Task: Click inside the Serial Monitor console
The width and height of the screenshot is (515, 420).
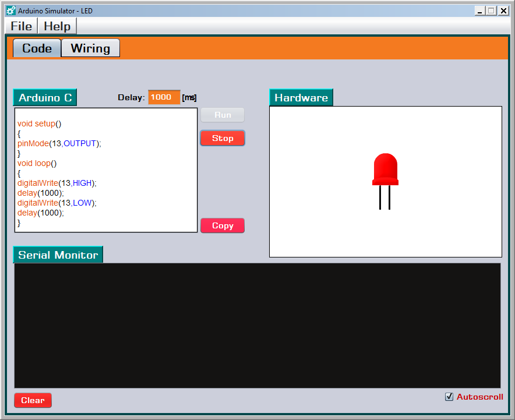Action: coord(257,326)
